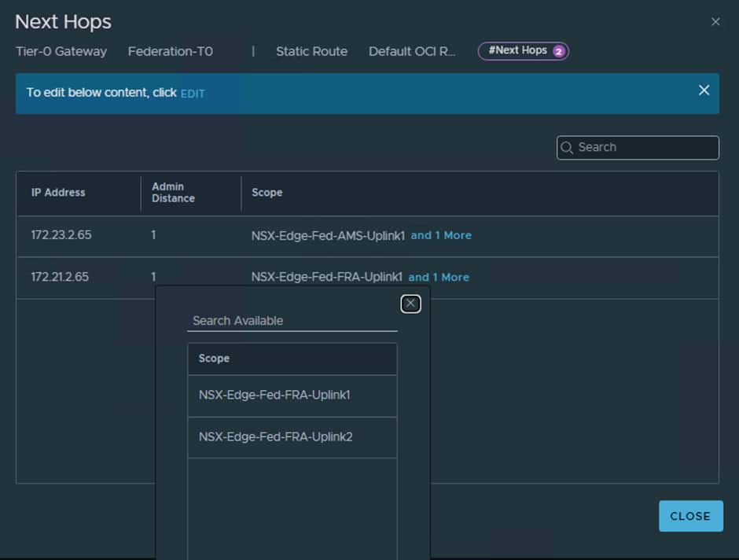Click the #Next Hops badge
739x560 pixels.
pos(523,51)
